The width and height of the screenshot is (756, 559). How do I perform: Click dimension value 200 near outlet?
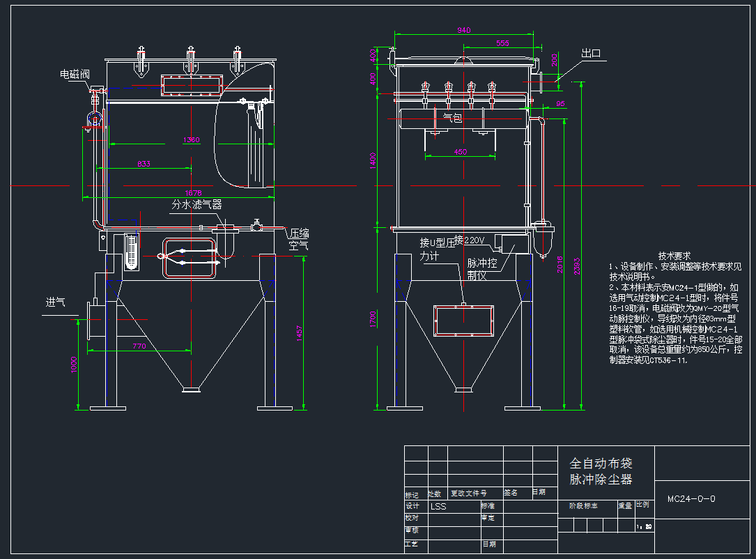[x=555, y=60]
